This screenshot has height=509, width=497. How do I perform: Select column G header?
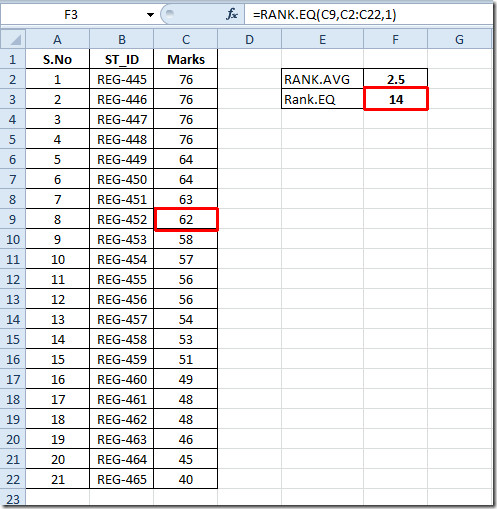[x=459, y=39]
